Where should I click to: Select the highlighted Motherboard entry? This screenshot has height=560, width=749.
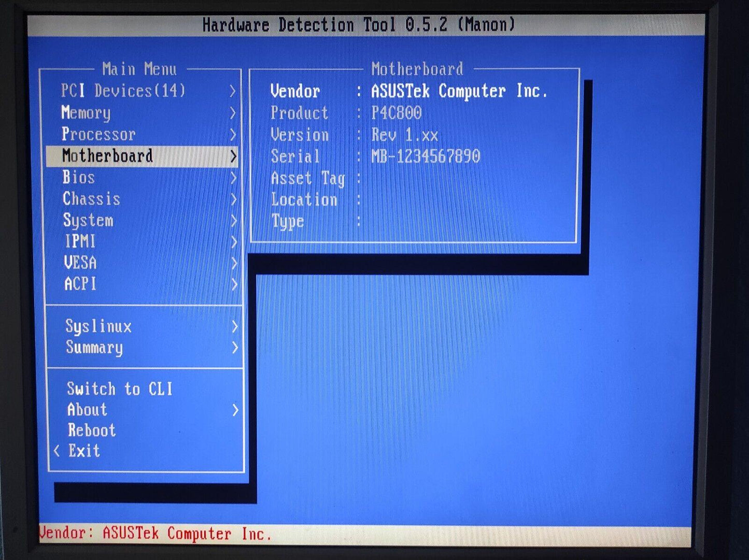107,156
